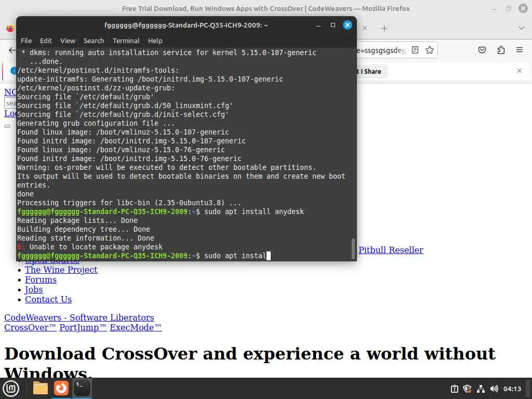Open the CrossOver™ link
Viewport: 532px width, 399px height.
click(30, 327)
